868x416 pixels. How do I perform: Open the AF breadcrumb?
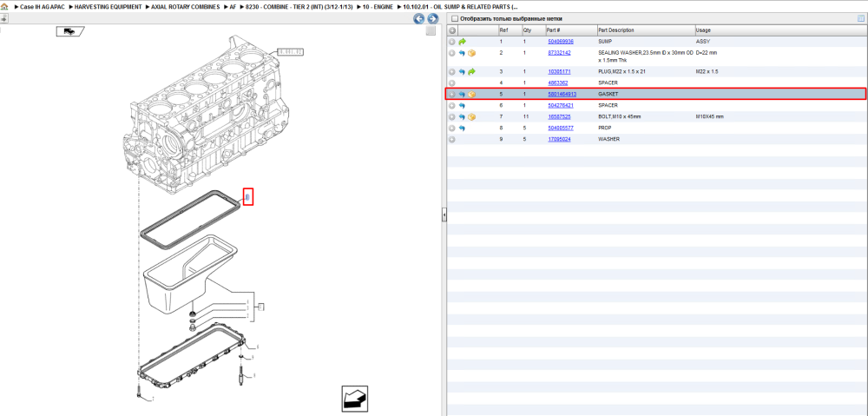pos(233,7)
